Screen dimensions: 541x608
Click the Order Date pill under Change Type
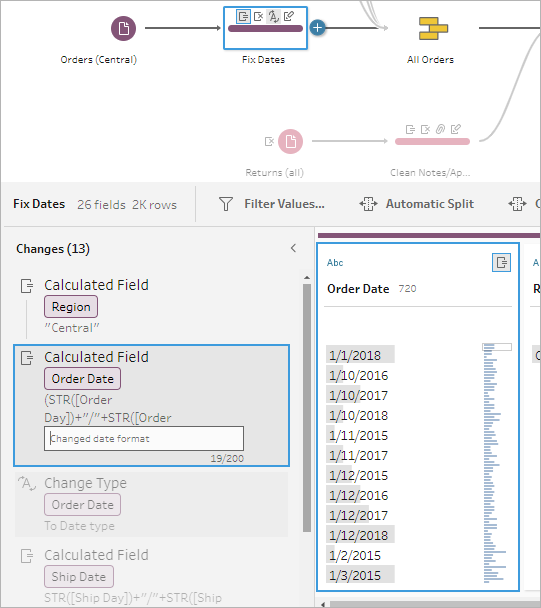82,505
